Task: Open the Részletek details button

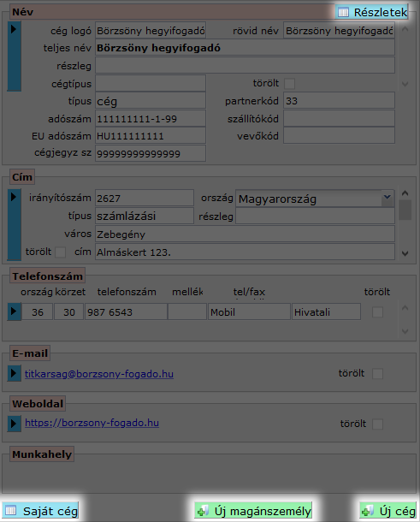Action: [x=372, y=12]
